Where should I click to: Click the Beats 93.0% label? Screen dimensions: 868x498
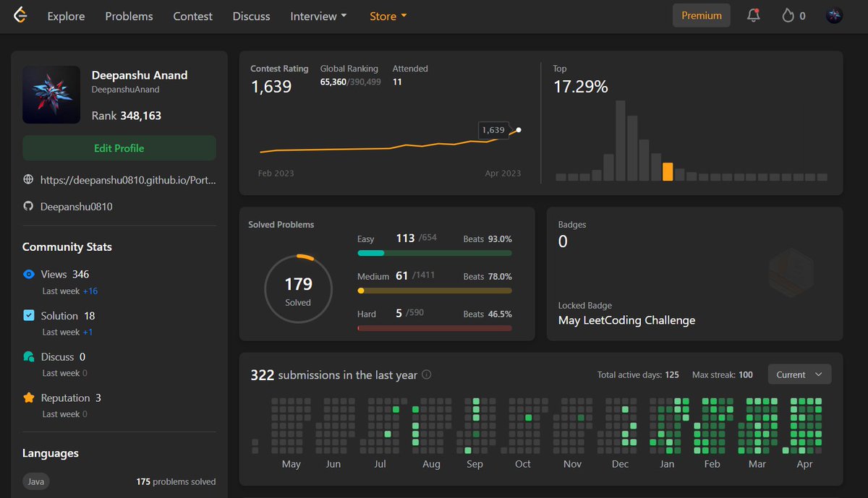point(488,239)
